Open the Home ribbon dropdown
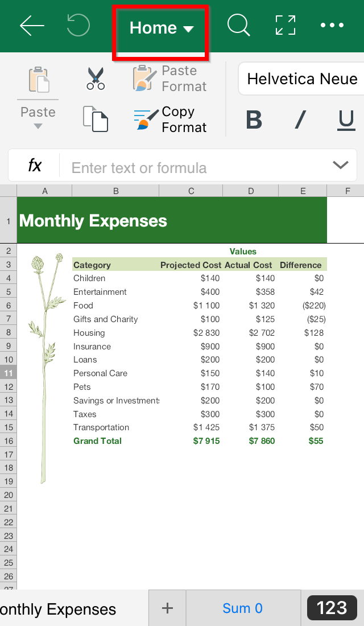 [x=161, y=28]
